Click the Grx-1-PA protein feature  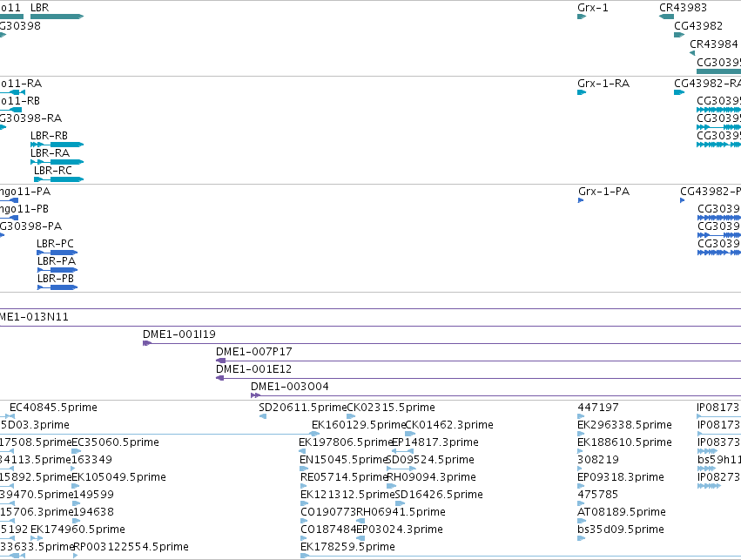(x=581, y=200)
